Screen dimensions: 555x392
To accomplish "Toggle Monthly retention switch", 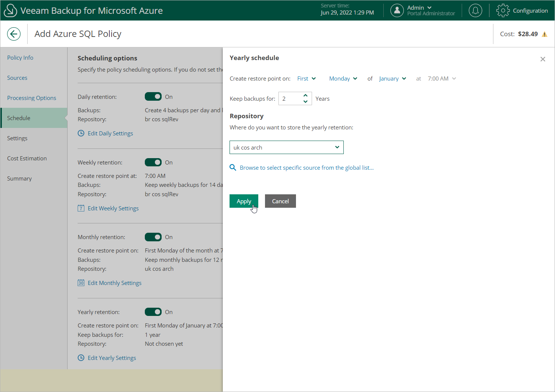I will click(153, 237).
